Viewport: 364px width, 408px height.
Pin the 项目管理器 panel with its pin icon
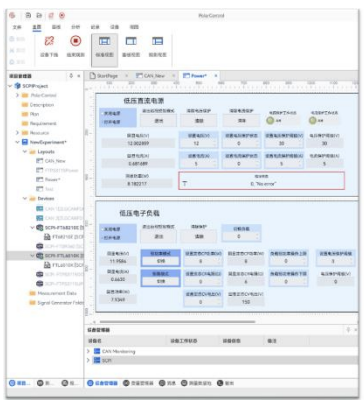click(x=71, y=76)
